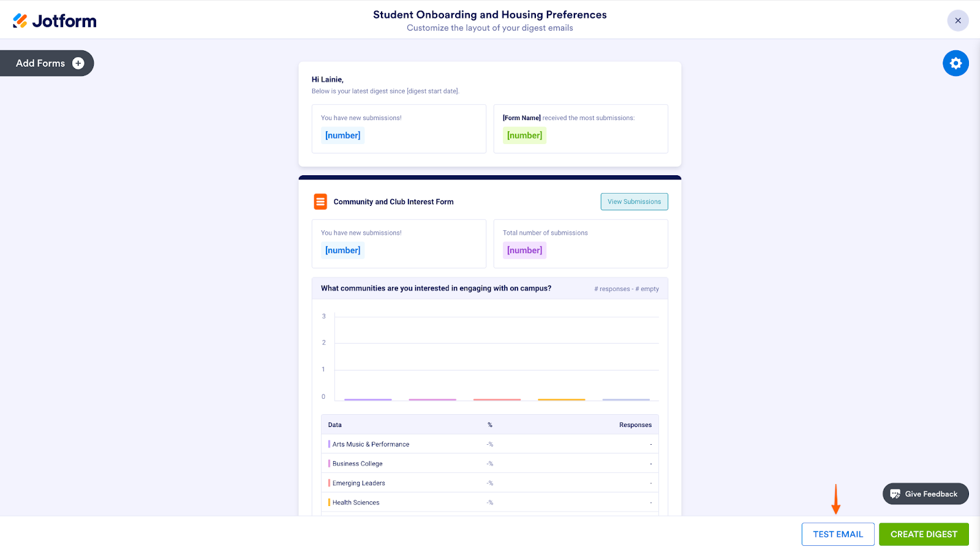Click the plus icon on Add Forms
Image resolution: width=980 pixels, height=552 pixels.
point(78,63)
